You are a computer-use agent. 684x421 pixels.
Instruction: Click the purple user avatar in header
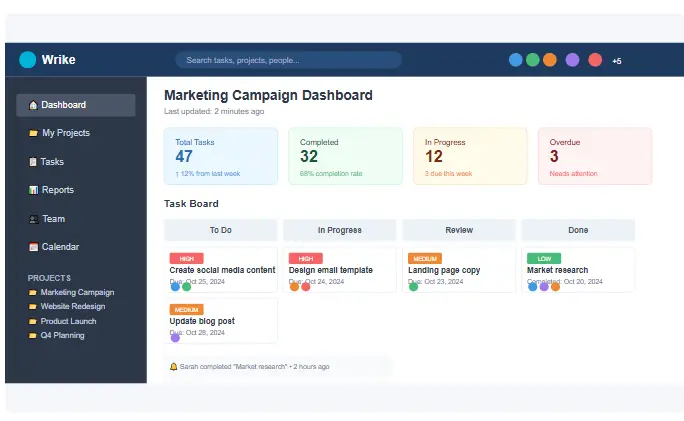(572, 60)
